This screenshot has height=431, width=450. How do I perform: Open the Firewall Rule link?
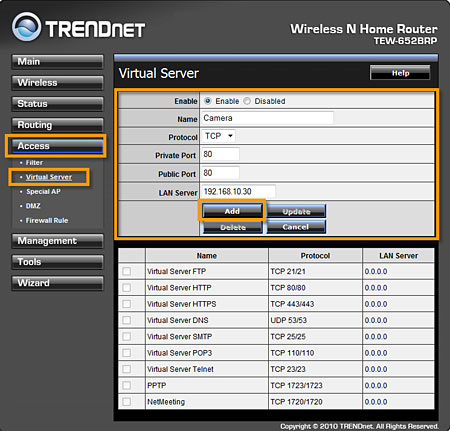[x=47, y=220]
